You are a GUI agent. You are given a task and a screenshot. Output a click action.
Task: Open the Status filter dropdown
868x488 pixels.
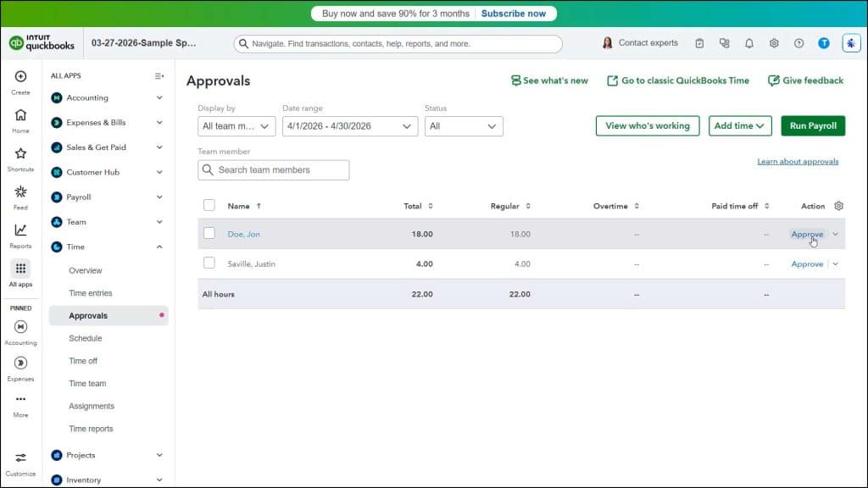[x=462, y=125]
